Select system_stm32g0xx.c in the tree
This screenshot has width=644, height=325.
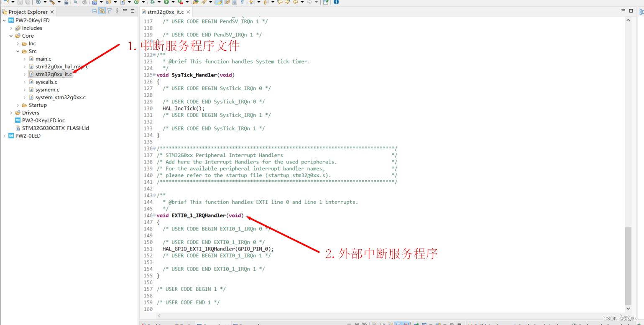[61, 97]
